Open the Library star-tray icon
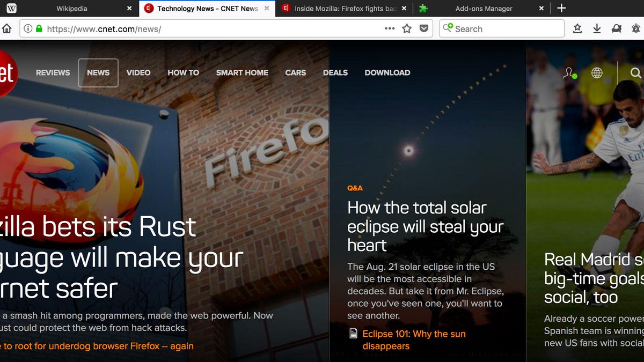 [x=577, y=28]
